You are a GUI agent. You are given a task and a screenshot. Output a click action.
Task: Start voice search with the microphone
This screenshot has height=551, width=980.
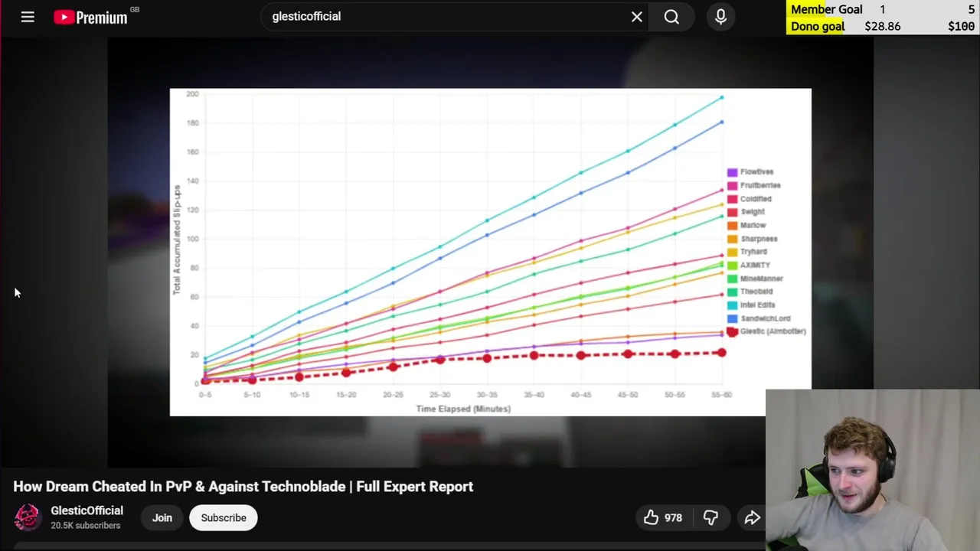pos(720,17)
